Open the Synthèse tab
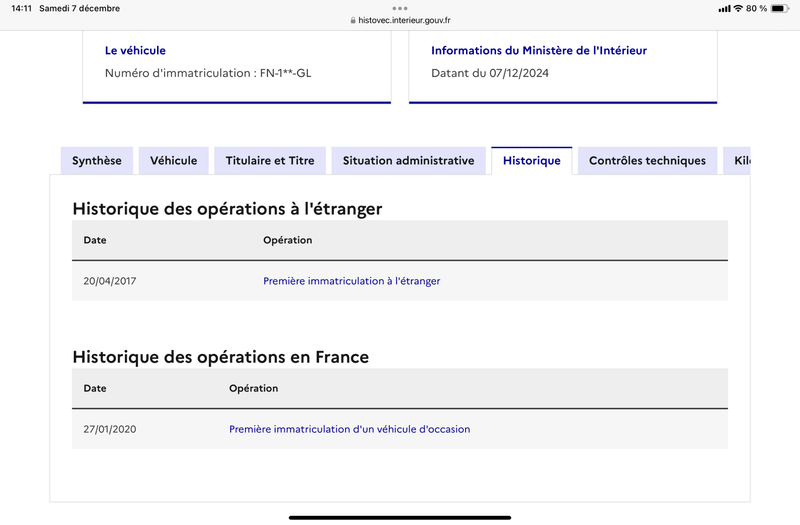800x525 pixels. pos(97,161)
